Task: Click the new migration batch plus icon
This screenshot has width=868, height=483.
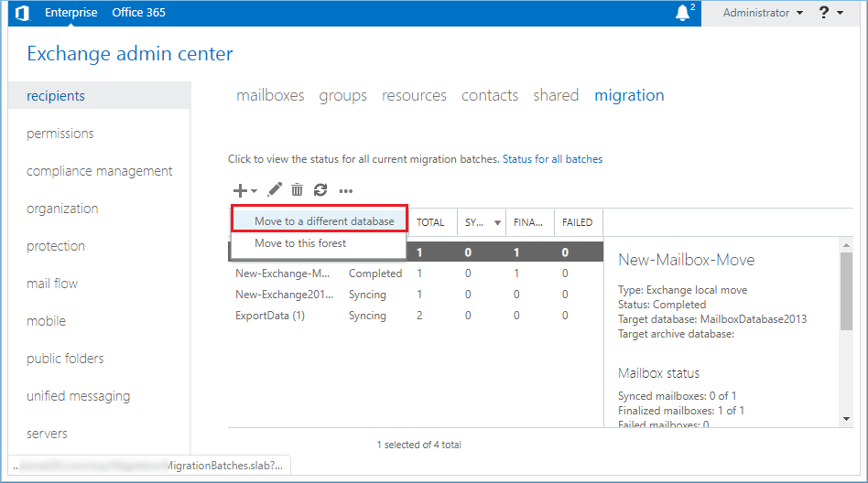Action: 240,190
